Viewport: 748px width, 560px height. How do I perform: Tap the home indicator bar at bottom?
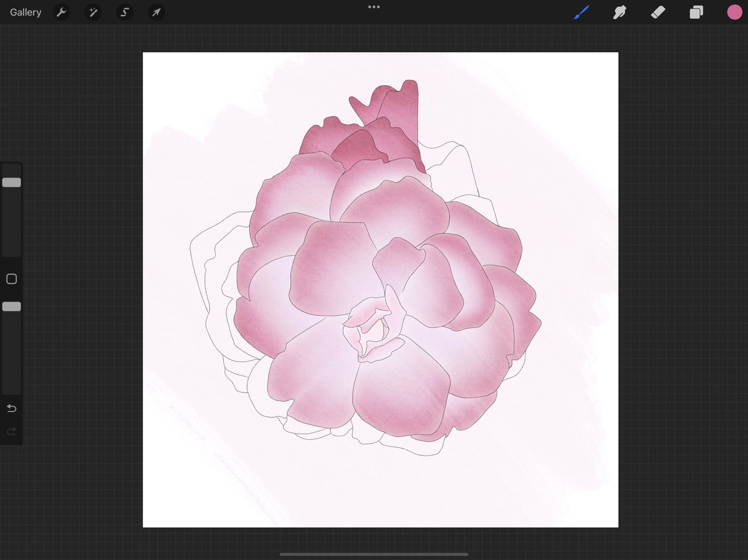click(x=373, y=554)
